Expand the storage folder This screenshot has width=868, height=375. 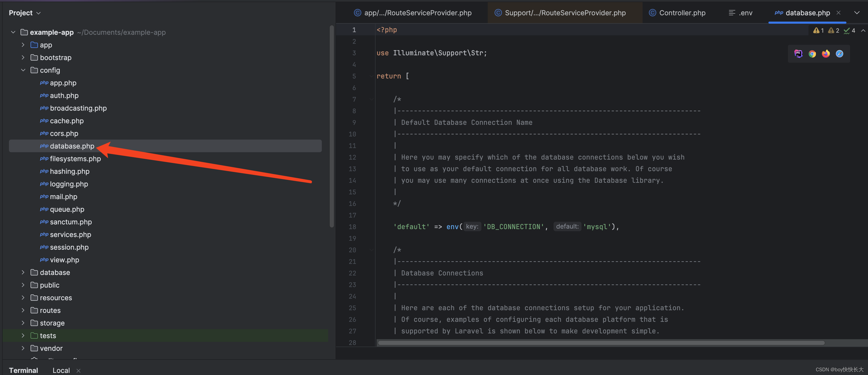click(x=23, y=323)
